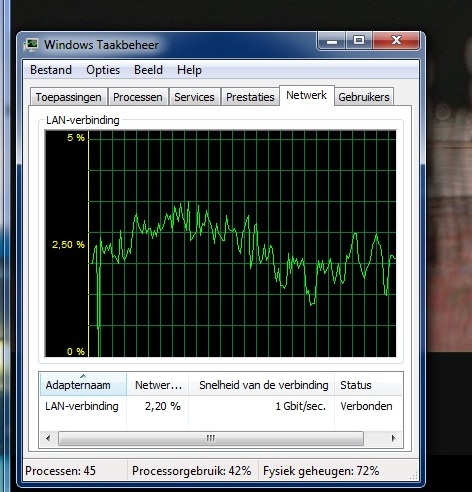
Task: Select the Netwerk tab
Action: tap(307, 95)
